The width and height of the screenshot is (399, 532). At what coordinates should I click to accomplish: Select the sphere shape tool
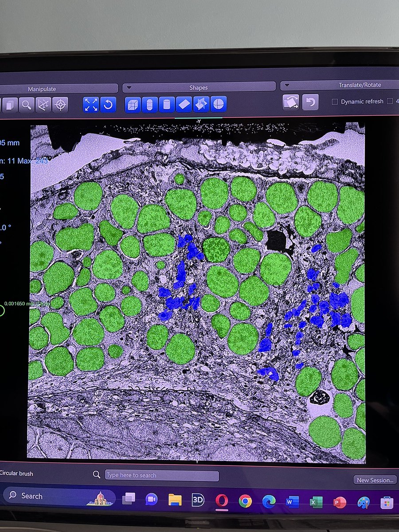pyautogui.click(x=219, y=105)
